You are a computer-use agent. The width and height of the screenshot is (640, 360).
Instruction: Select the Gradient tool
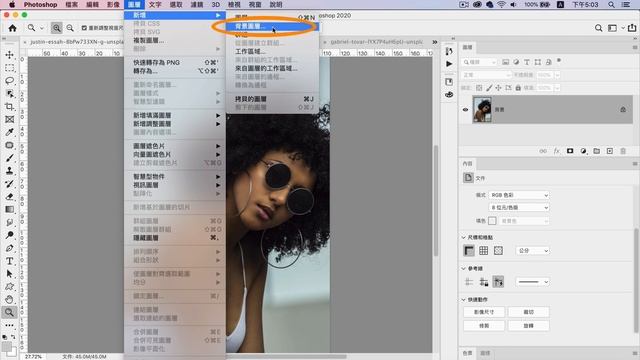tap(9, 209)
